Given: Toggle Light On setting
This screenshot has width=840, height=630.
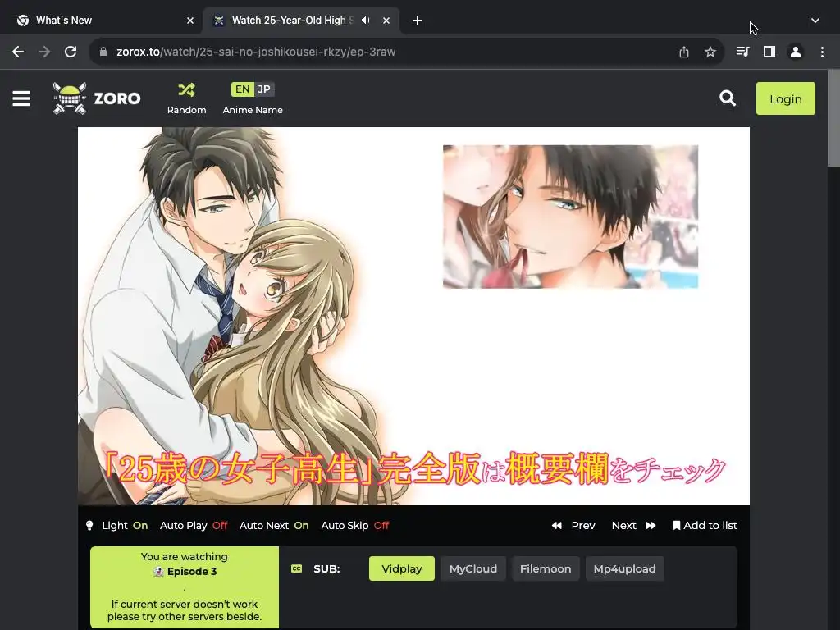Looking at the screenshot, I should tap(125, 526).
